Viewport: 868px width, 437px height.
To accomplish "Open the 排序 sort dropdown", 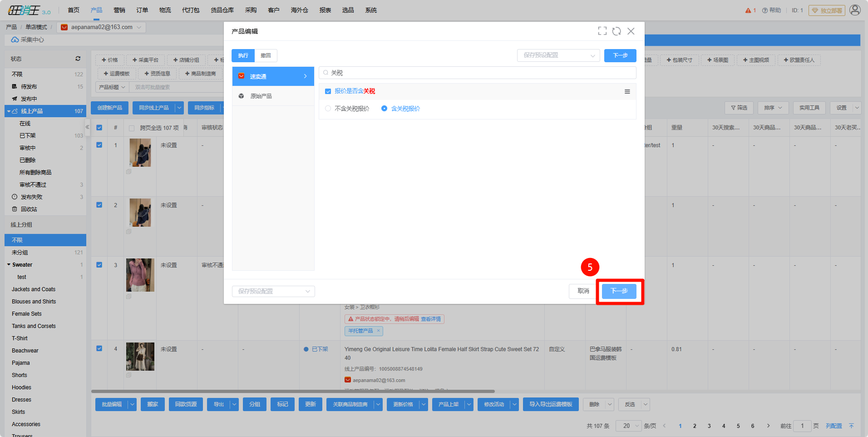I will point(773,108).
